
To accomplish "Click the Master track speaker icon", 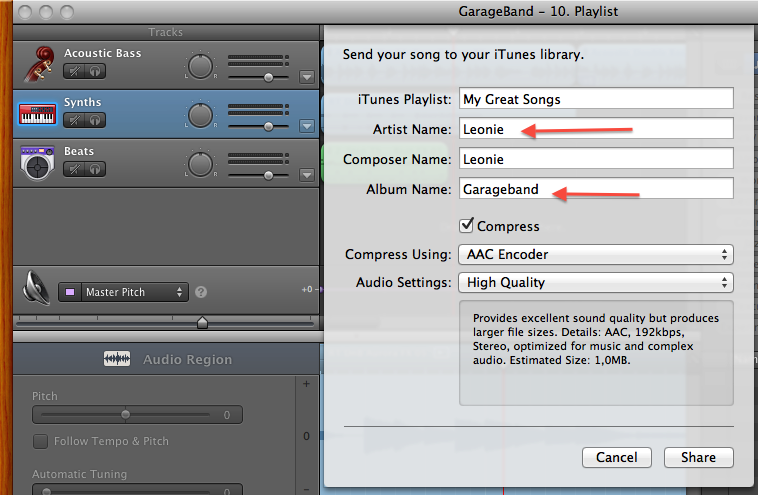I will pos(37,288).
